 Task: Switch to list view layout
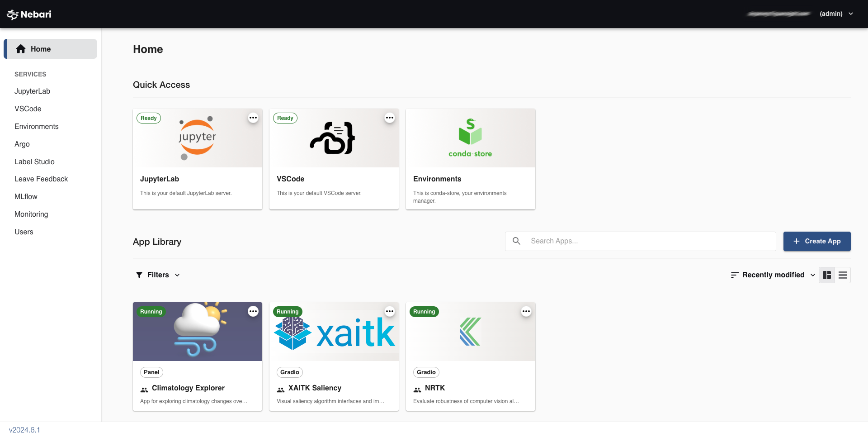[843, 275]
